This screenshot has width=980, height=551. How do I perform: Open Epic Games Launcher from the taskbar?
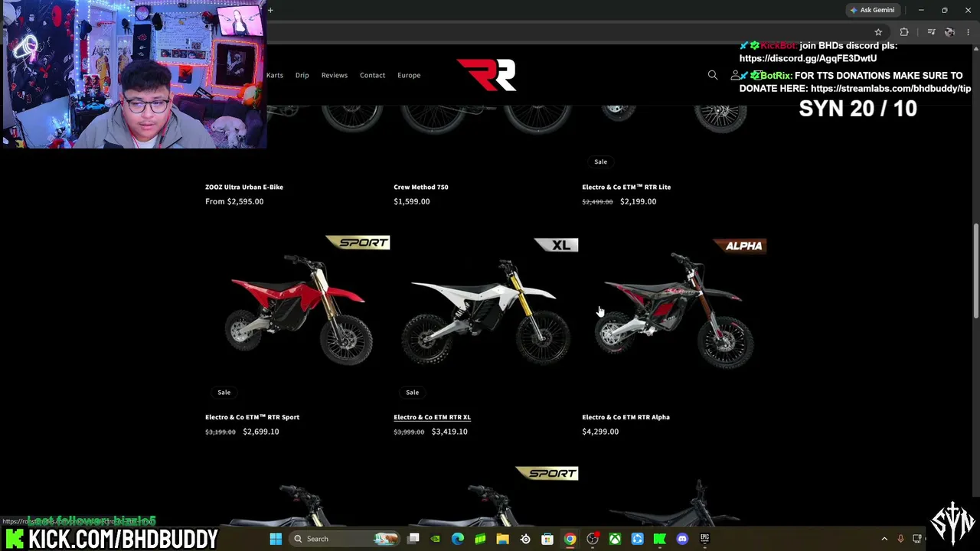click(704, 539)
